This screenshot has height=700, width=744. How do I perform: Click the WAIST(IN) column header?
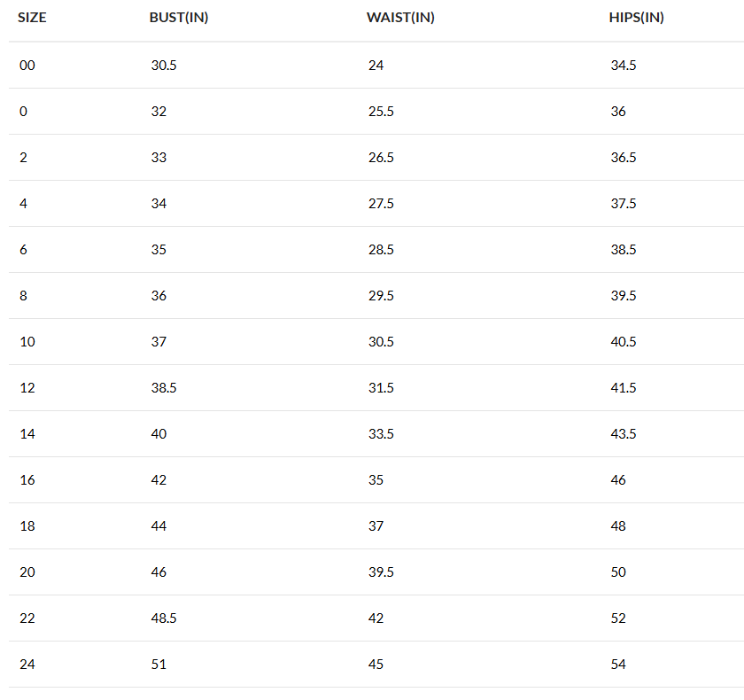tap(400, 18)
